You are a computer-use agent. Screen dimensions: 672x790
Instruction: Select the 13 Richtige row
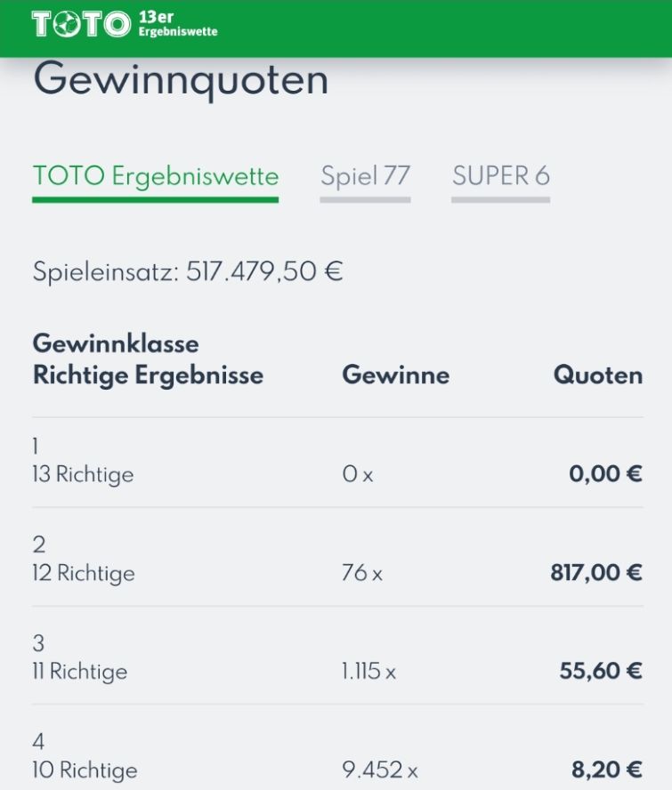(x=337, y=462)
